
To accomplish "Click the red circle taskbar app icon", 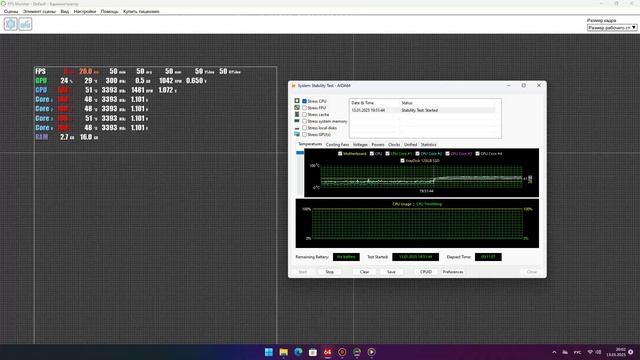I will (x=342, y=352).
